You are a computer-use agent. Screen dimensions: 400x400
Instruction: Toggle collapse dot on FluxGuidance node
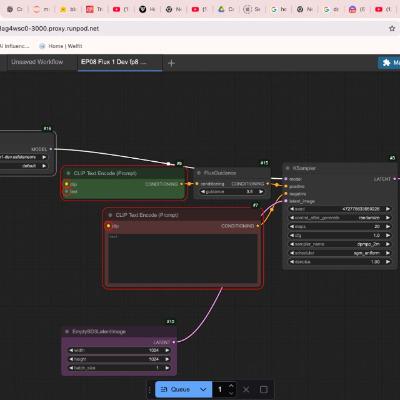tap(199, 173)
